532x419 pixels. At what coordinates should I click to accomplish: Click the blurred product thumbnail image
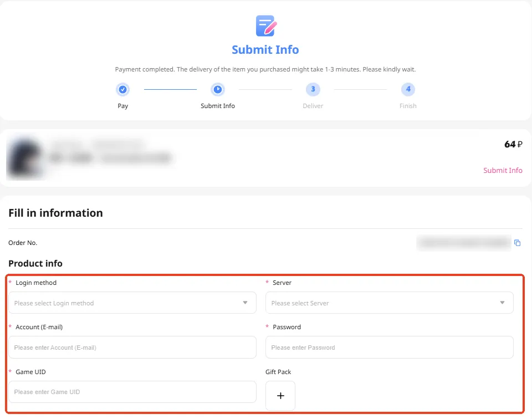[25, 159]
